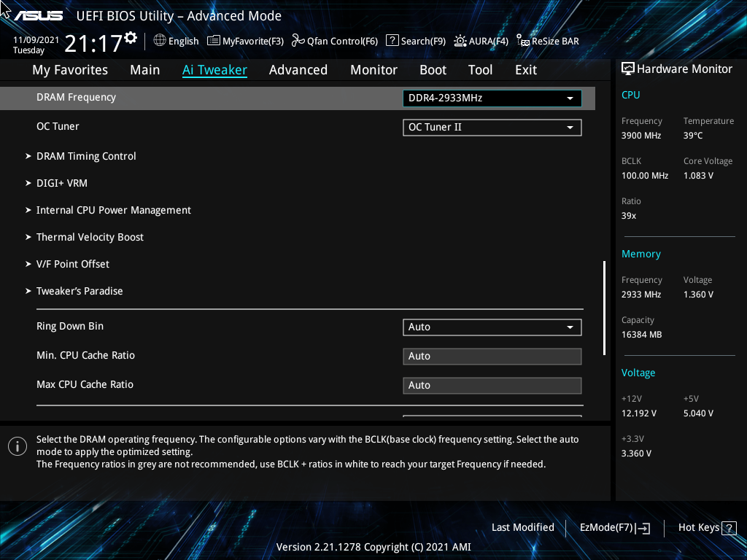Open Qfan Control fan icon

(298, 41)
